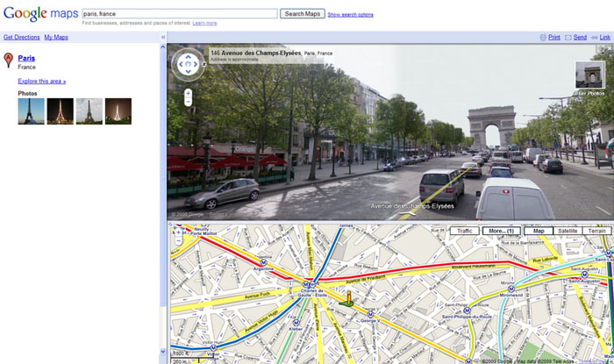Screen dimensions: 614x364
Task: Click the Kléber metro station icon
Action: point(296,323)
